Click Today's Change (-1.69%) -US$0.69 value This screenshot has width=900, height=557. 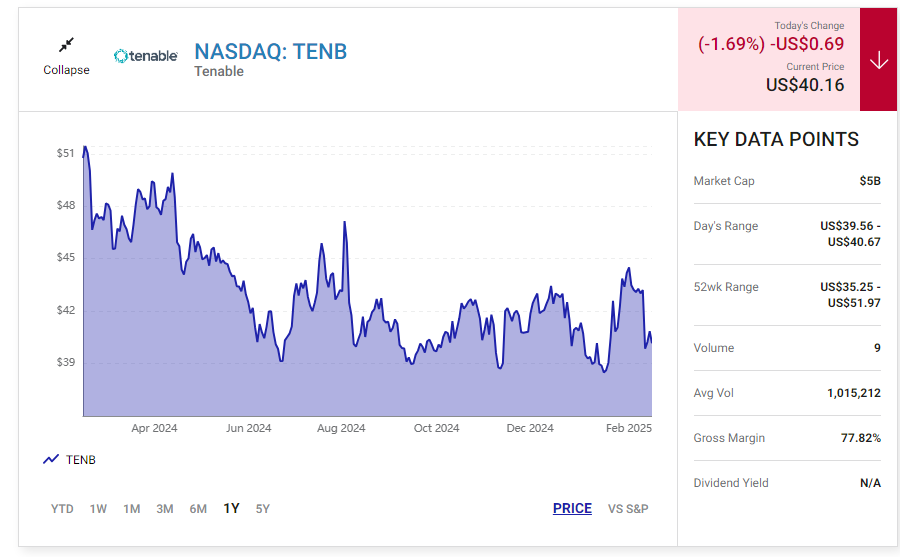(771, 44)
